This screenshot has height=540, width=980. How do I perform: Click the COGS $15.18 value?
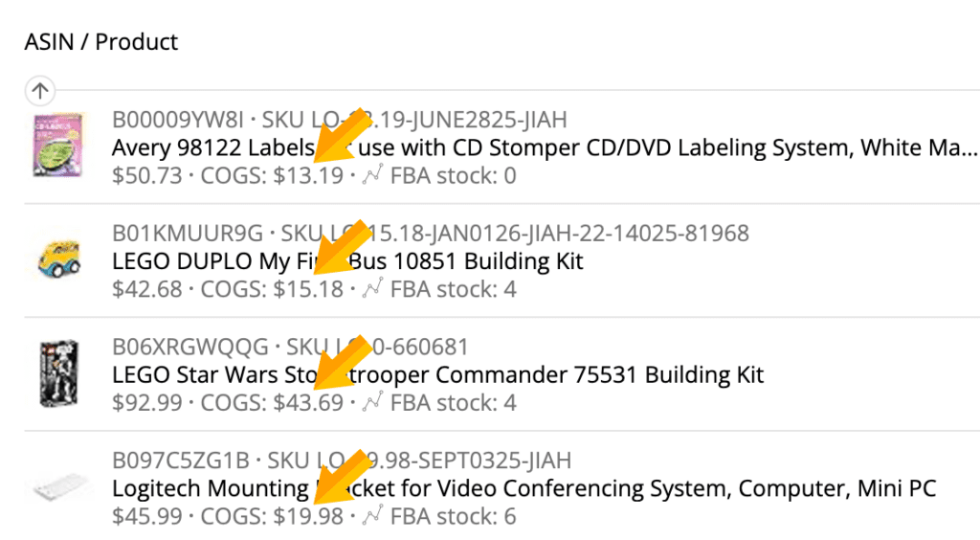[x=308, y=289]
